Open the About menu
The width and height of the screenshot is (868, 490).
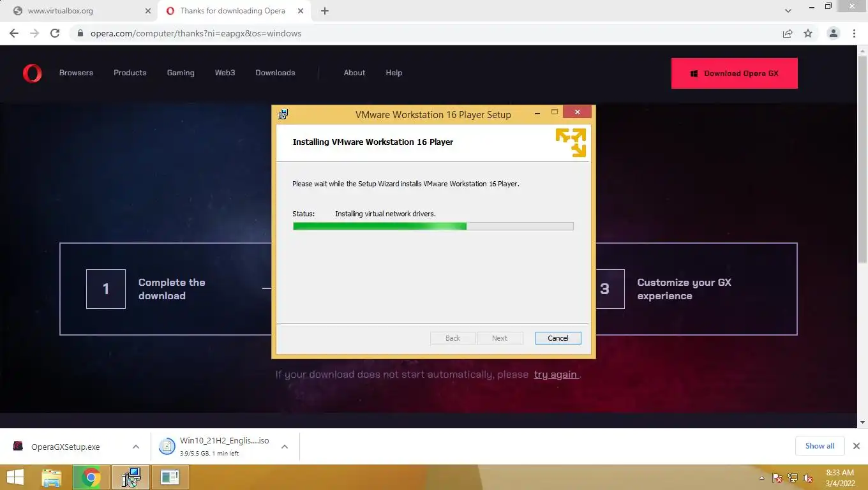point(354,73)
